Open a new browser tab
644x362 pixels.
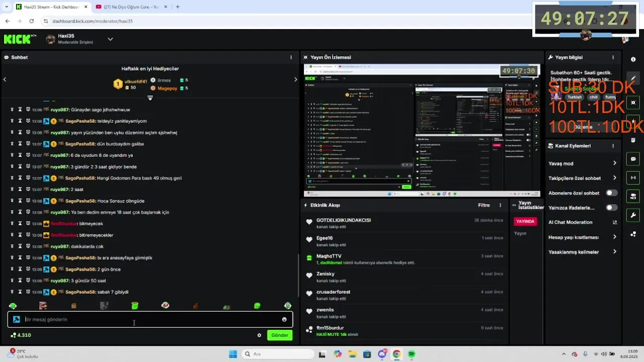point(178,7)
